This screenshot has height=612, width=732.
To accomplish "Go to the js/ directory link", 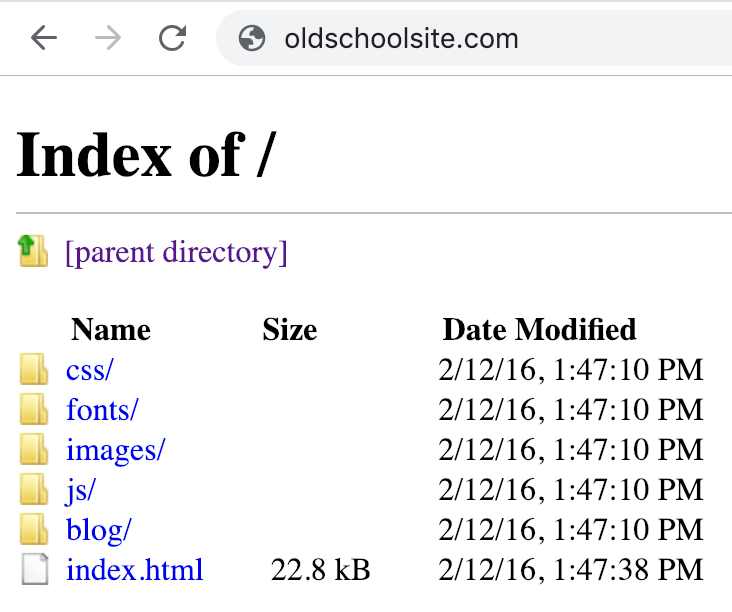I will [81, 490].
